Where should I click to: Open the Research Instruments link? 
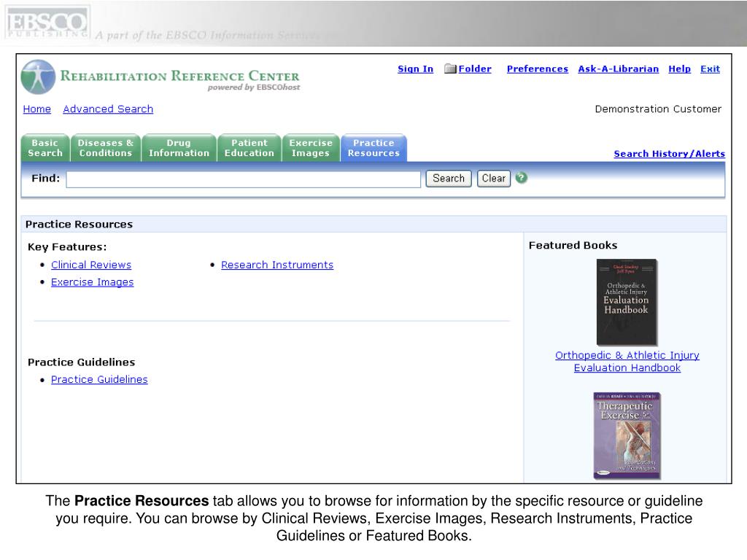coord(277,265)
